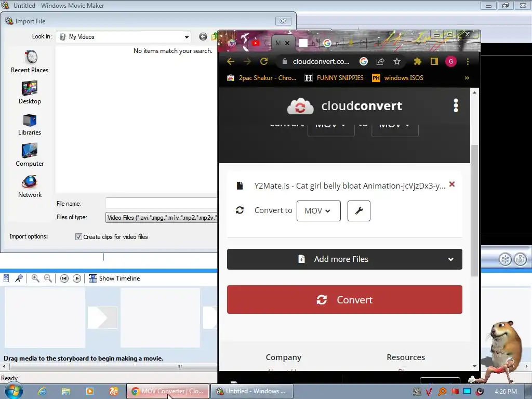Screen dimensions: 532x399
Task: Open the Look in My Videos dropdown
Action: pos(187,37)
